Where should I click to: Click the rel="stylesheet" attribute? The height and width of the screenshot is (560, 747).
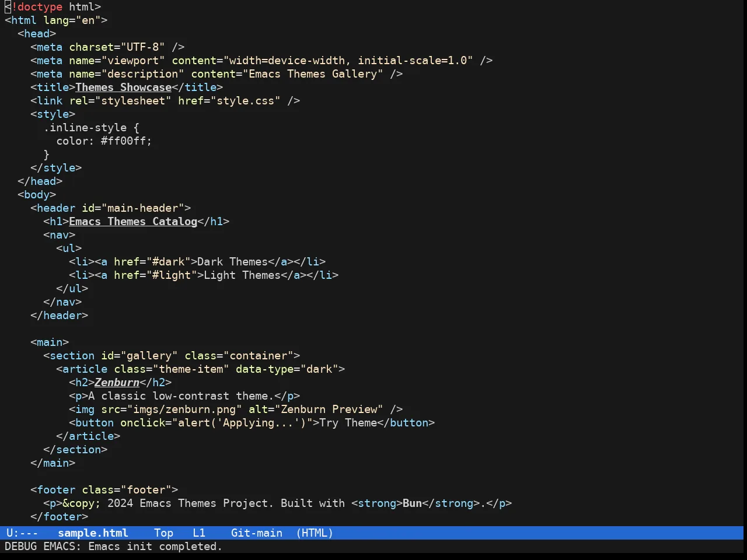click(x=120, y=100)
